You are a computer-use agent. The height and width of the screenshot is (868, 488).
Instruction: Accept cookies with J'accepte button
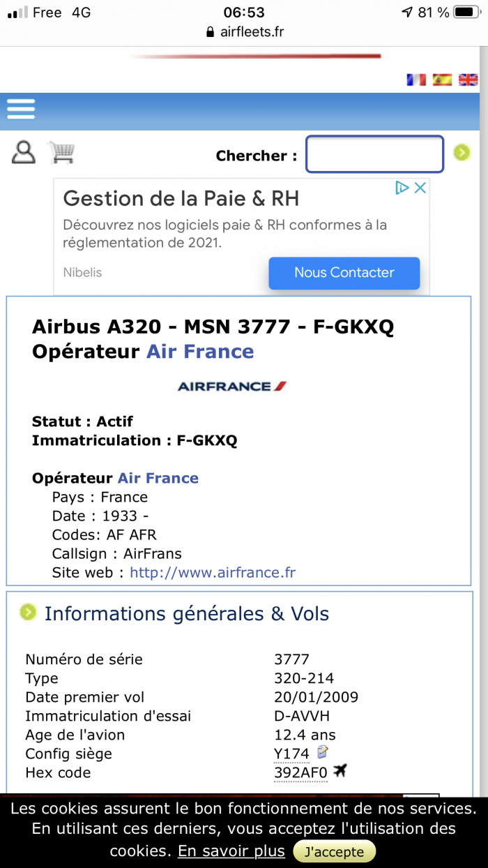click(x=334, y=852)
